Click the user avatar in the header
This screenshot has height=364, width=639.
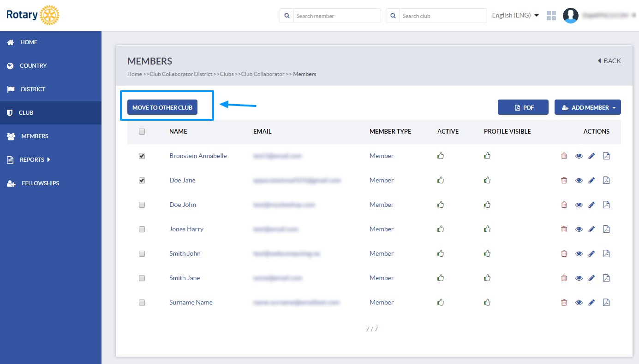tap(571, 16)
